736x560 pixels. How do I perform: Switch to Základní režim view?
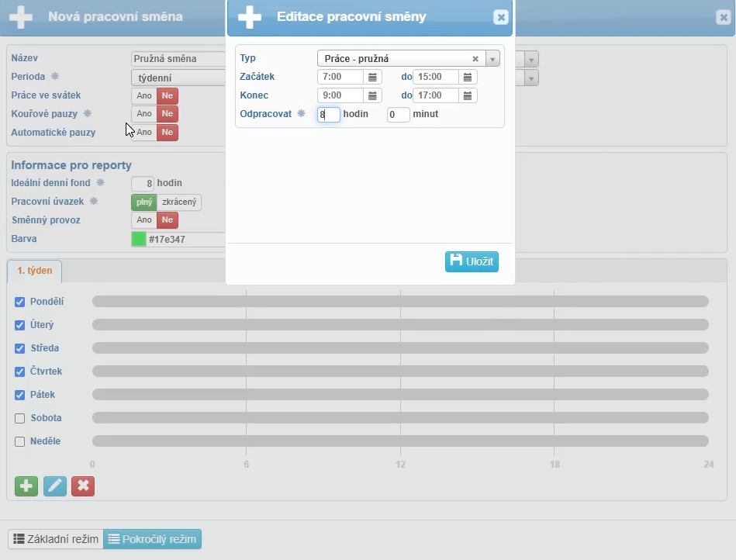click(56, 539)
